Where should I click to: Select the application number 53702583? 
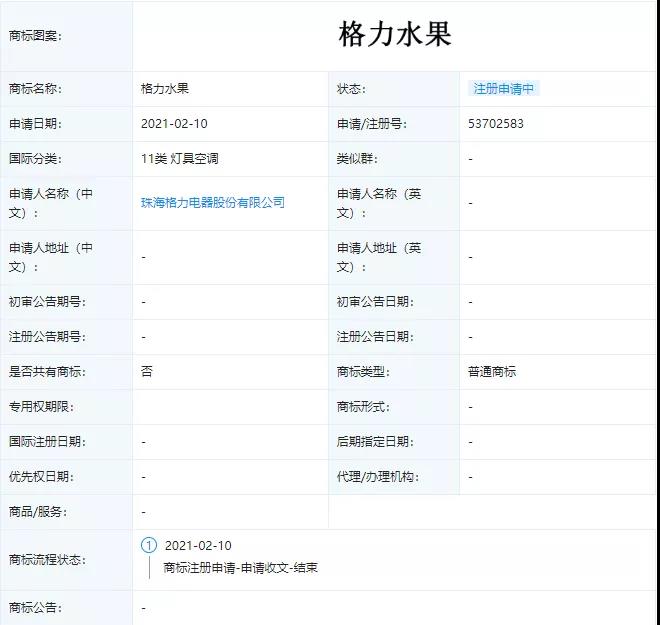[496, 124]
